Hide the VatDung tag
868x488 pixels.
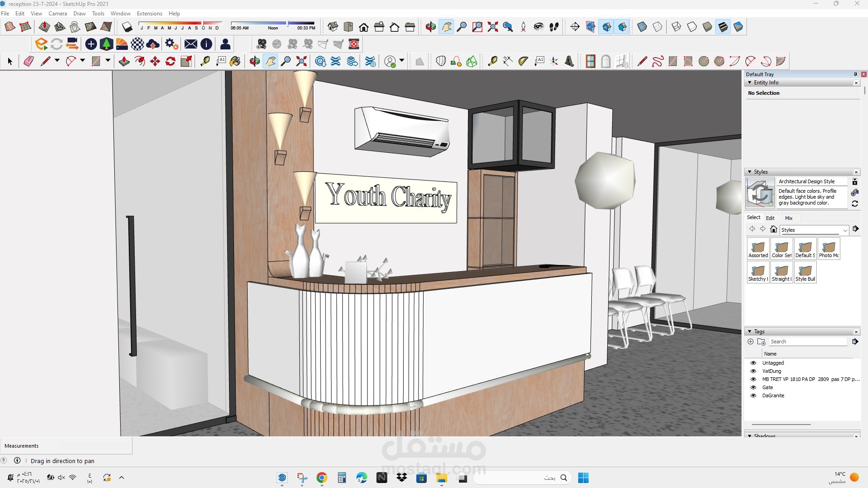pos(753,371)
